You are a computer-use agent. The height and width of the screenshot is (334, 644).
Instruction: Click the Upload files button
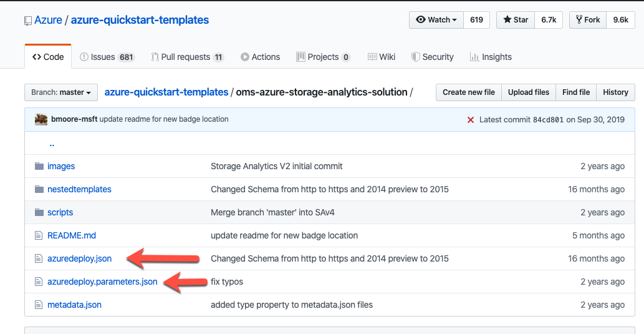[x=528, y=92]
